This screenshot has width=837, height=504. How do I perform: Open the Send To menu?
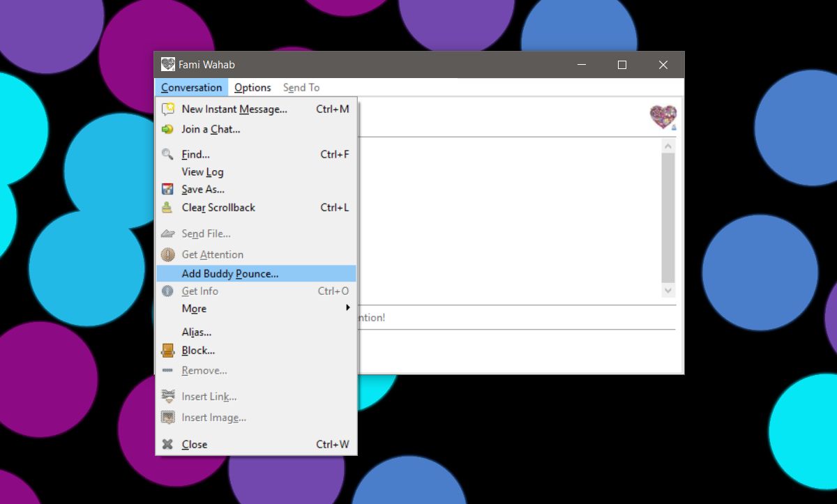click(x=301, y=87)
